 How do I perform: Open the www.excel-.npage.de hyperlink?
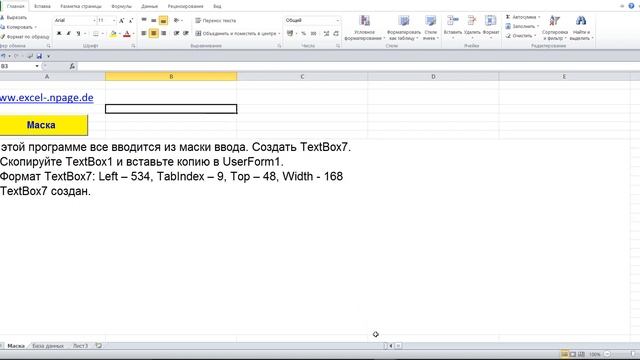click(x=47, y=98)
